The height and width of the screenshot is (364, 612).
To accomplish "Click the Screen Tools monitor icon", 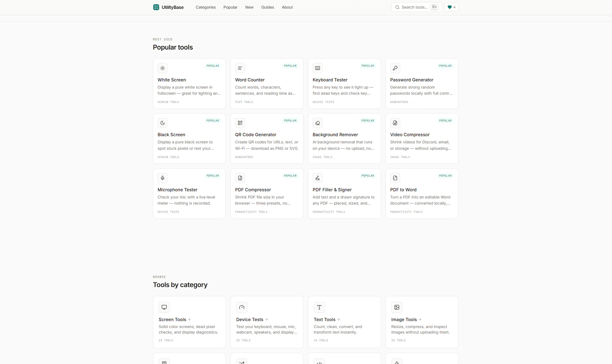I will pos(164,307).
